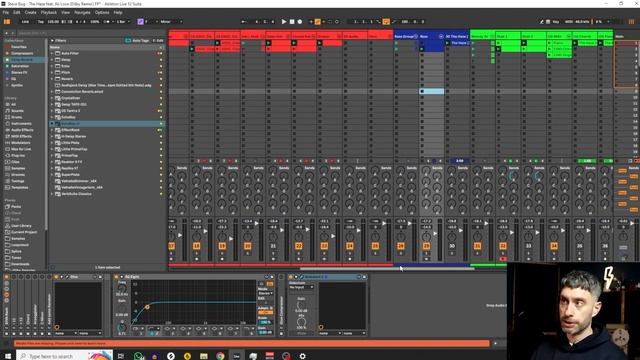Open the Instruments library category
Image resolution: width=640 pixels, height=360 pixels.
pos(21,124)
